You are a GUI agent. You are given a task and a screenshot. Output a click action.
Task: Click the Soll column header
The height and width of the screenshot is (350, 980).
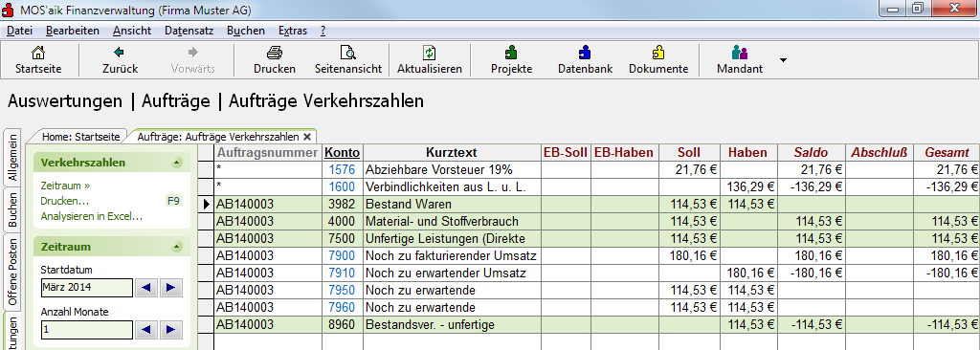[689, 152]
